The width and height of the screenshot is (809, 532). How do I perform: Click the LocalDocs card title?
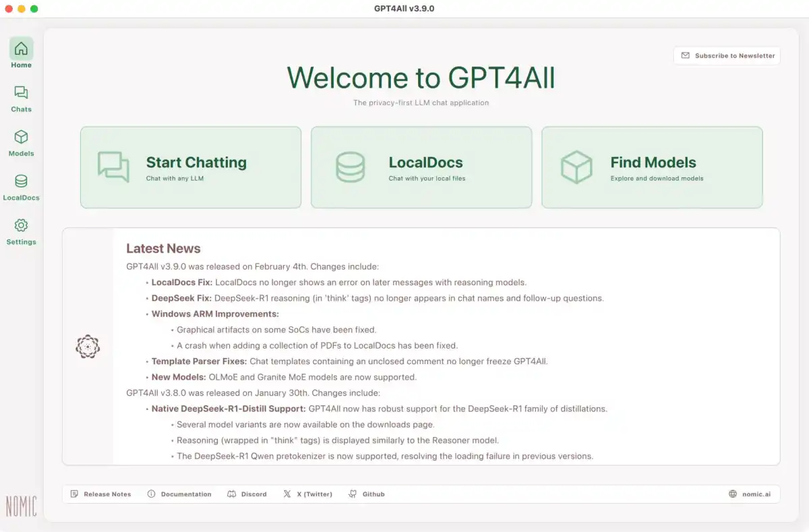425,162
